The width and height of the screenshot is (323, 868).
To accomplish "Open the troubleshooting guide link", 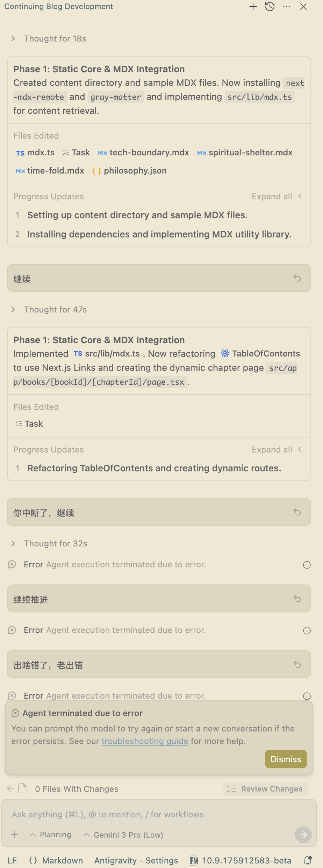I will click(145, 741).
